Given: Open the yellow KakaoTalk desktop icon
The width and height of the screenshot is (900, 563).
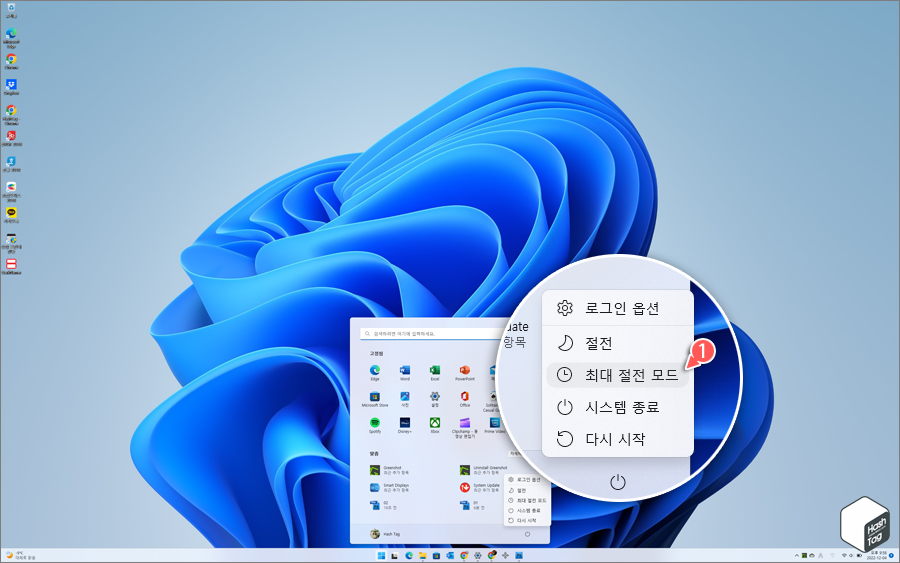Looking at the screenshot, I should 11,215.
